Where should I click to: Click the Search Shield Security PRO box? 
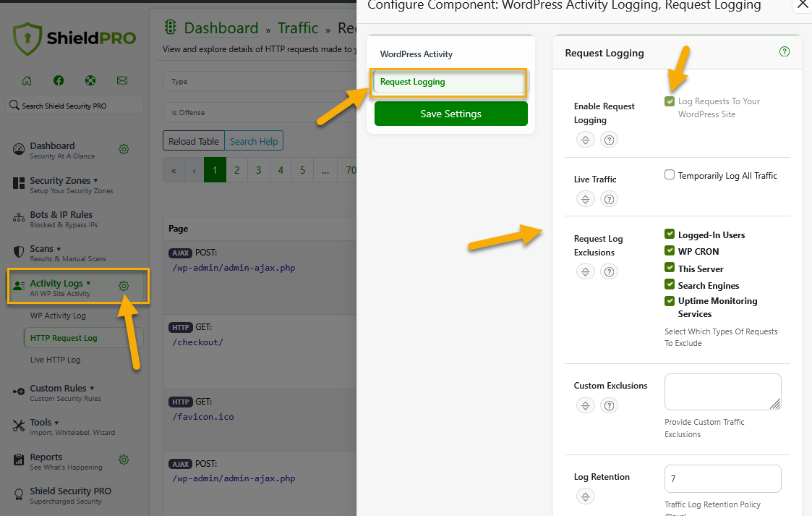(x=74, y=105)
